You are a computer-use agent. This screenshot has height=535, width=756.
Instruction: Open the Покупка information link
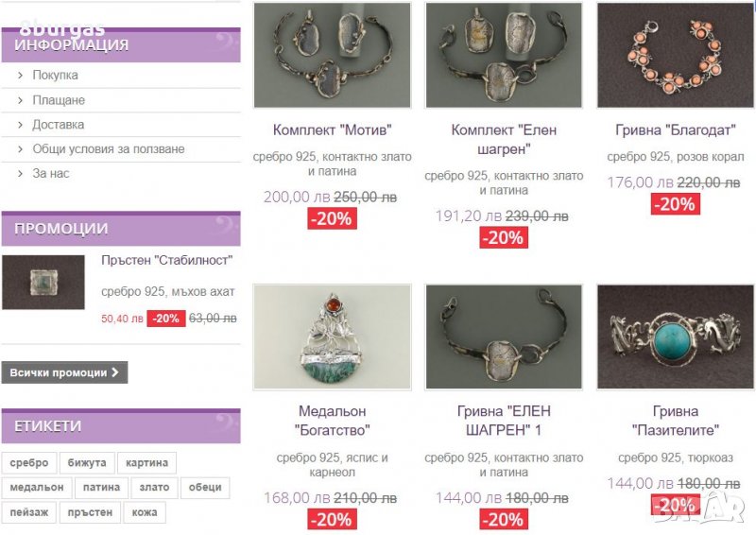pos(55,76)
